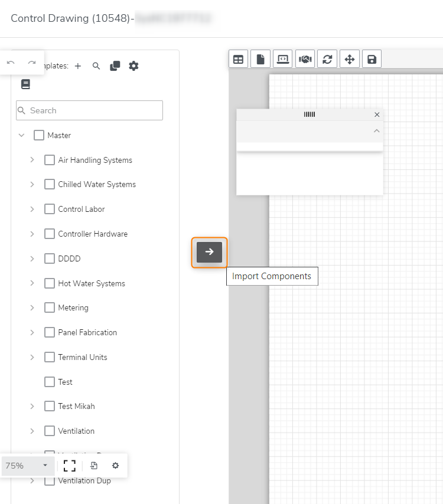This screenshot has height=504, width=443.
Task: Click the handshake toolbar icon
Action: tap(305, 59)
